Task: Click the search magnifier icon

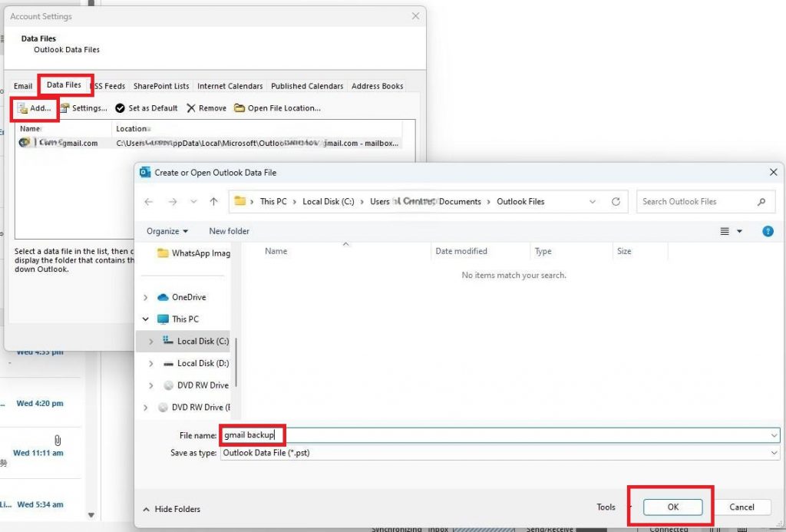Action: pos(761,202)
